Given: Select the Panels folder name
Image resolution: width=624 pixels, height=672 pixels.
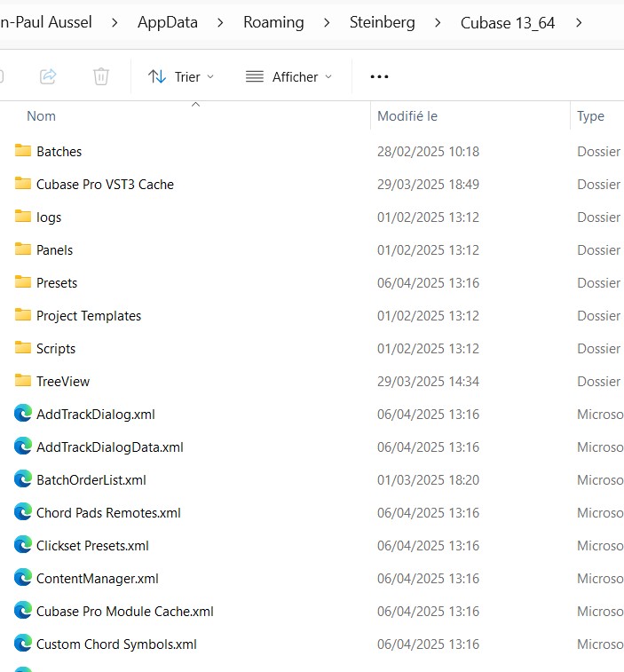Looking at the screenshot, I should click(54, 250).
